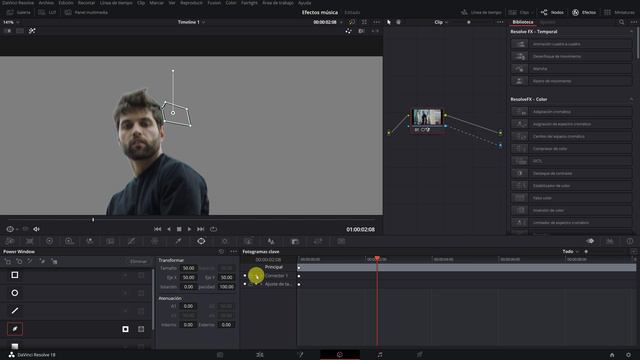This screenshot has width=640, height=360.
Task: Toggle the LUT panel
Action: [47, 12]
